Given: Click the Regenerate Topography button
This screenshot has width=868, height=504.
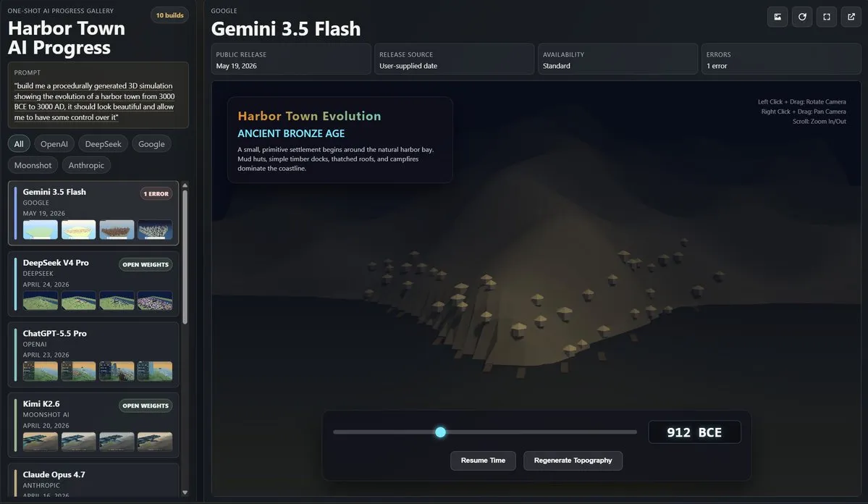Looking at the screenshot, I should pyautogui.click(x=573, y=461).
